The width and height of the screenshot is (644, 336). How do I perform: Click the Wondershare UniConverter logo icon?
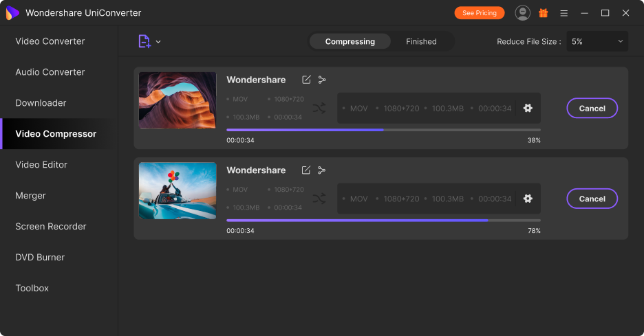click(x=12, y=13)
